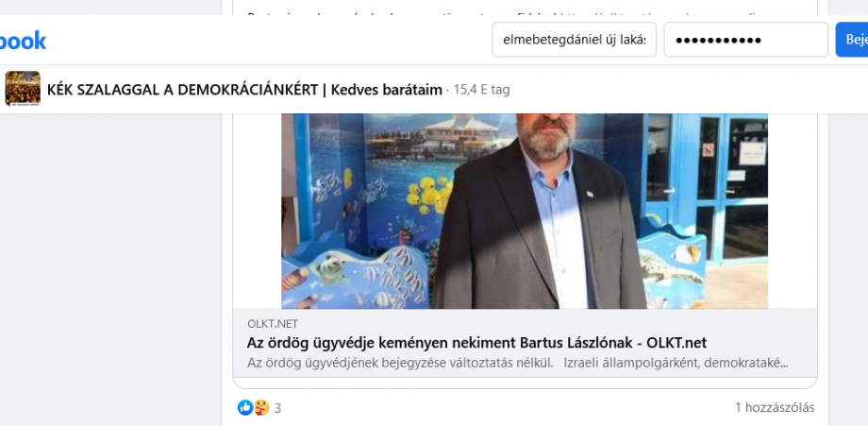Click the 'Kedves barátaim' part of the group title

click(387, 90)
